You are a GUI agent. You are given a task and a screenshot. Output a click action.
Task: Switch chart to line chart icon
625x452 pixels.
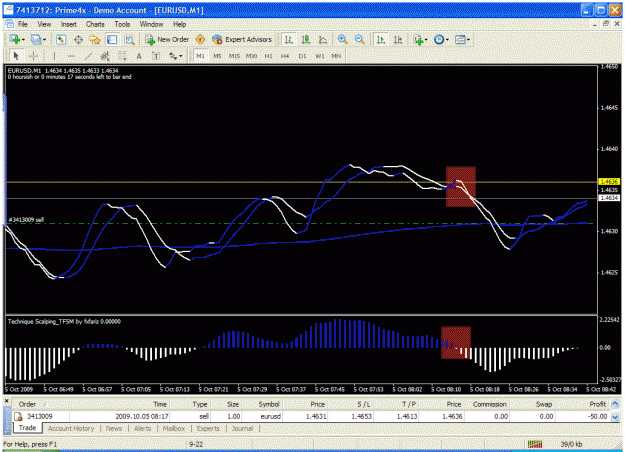323,39
